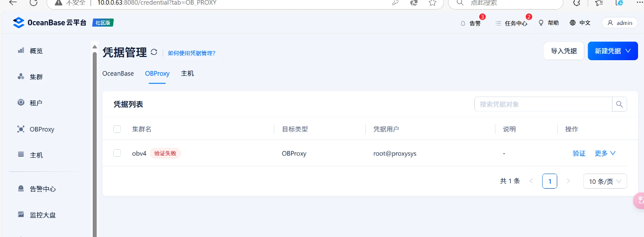Expand 更多 actions for obv4
This screenshot has height=237, width=644.
[605, 153]
